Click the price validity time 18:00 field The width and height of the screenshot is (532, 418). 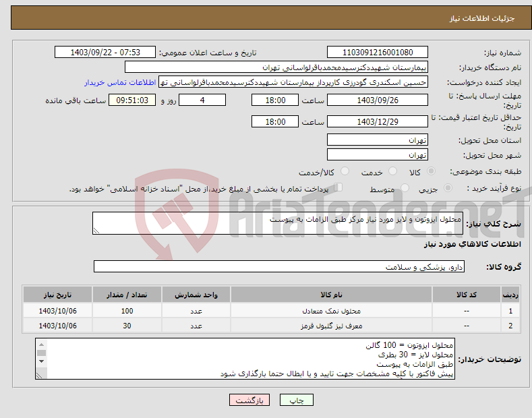(x=275, y=121)
